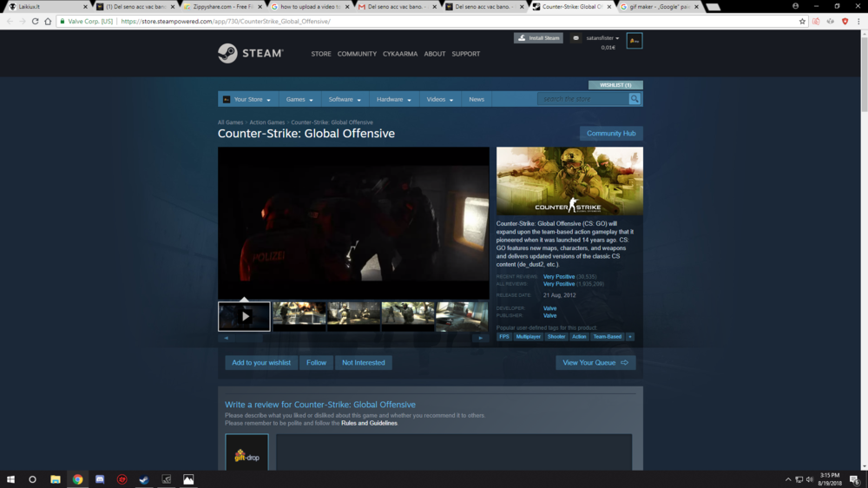
Task: Click the Chrome home button
Action: point(48,21)
